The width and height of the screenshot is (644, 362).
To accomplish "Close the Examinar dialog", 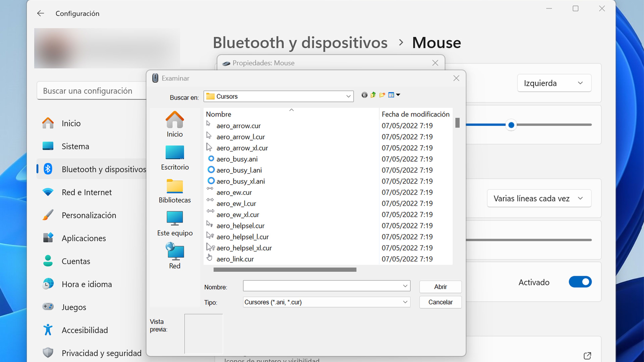I will [456, 78].
